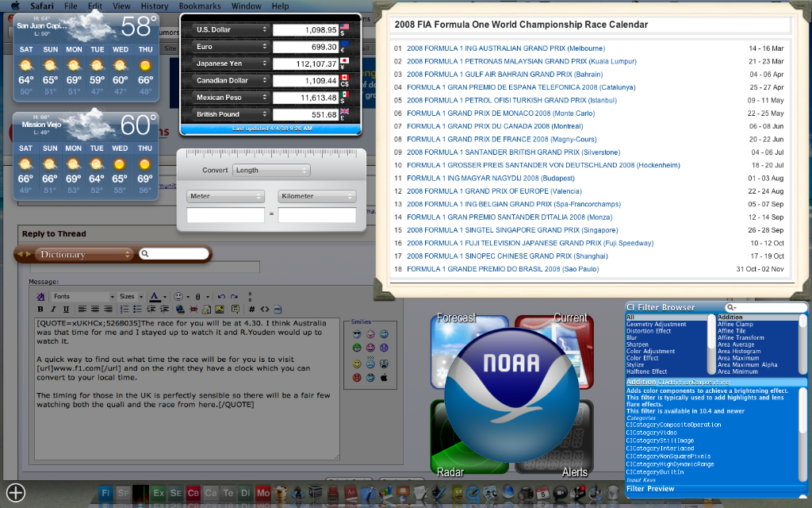Toggle ordered numbered list

tap(124, 309)
